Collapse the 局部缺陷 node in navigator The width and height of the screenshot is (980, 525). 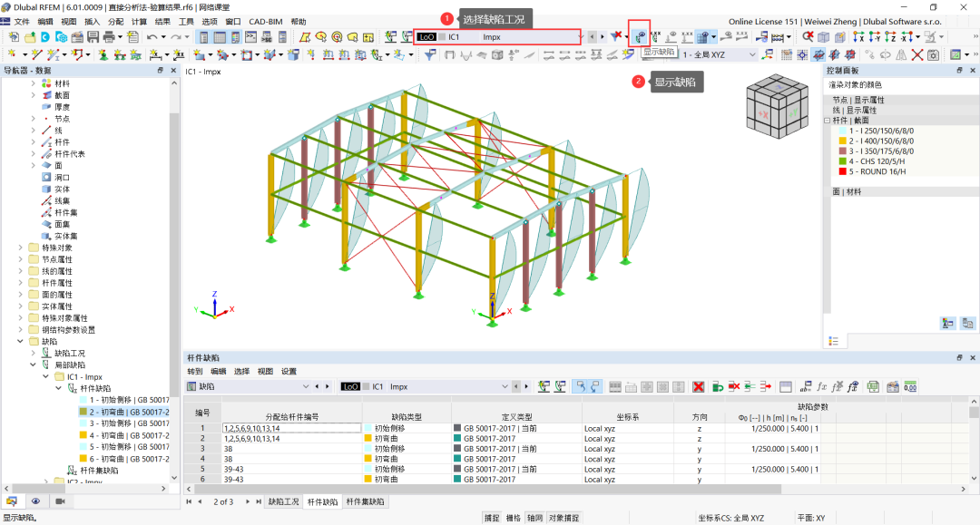(x=34, y=365)
